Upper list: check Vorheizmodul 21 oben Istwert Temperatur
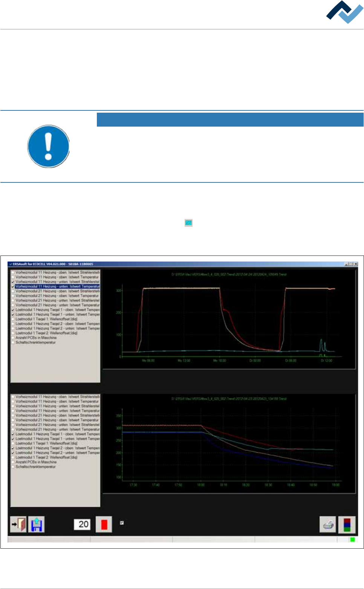Image resolution: width=364 pixels, height=589 pixels. coord(13,295)
